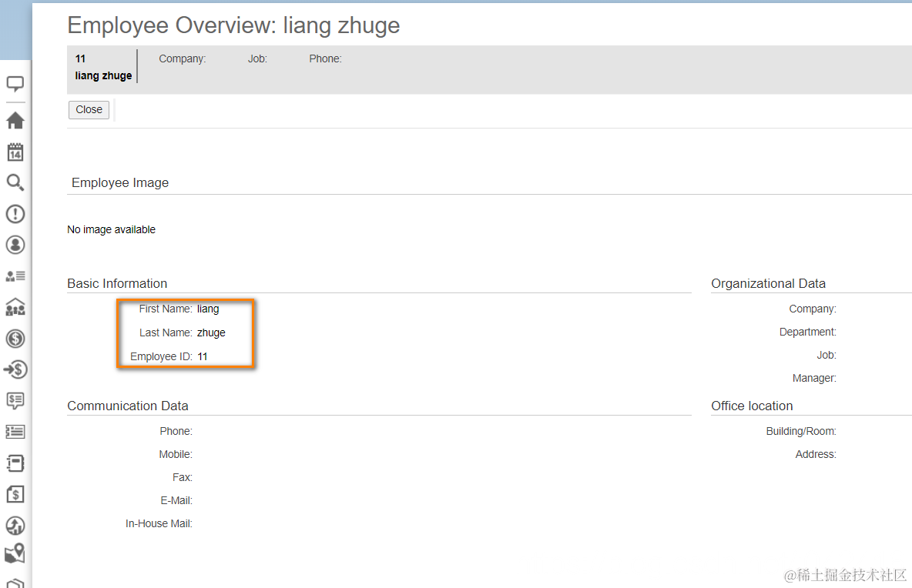The width and height of the screenshot is (912, 588).
Task: Click bold ID '11' in header bar
Action: [80, 58]
